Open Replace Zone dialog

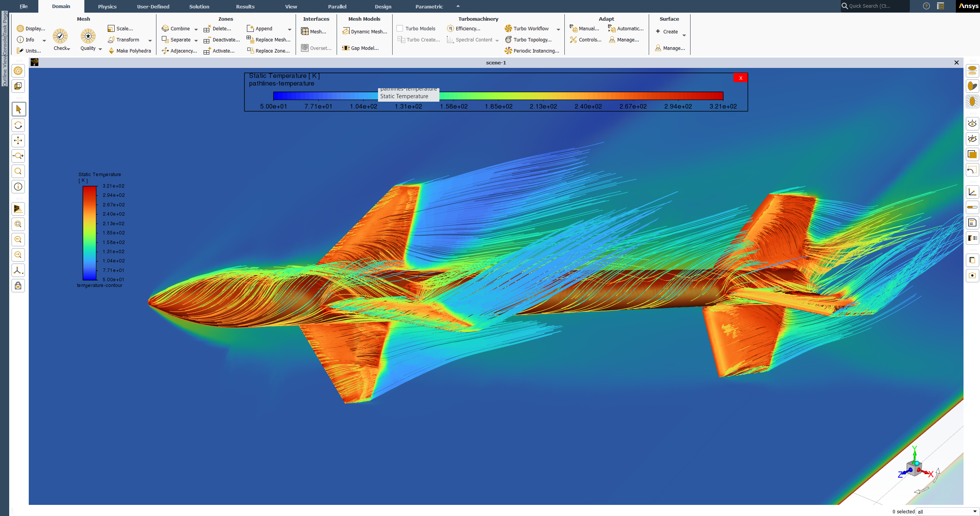point(268,51)
